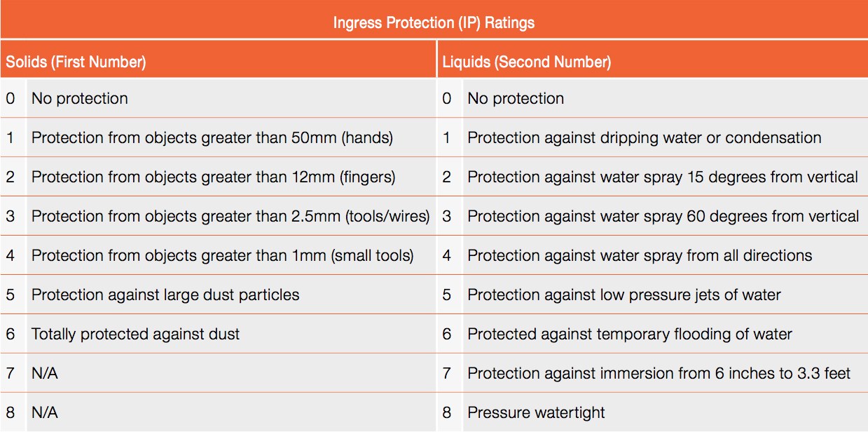Select 'dripping water or condensation' row
The image size is (868, 432).
coord(644,137)
